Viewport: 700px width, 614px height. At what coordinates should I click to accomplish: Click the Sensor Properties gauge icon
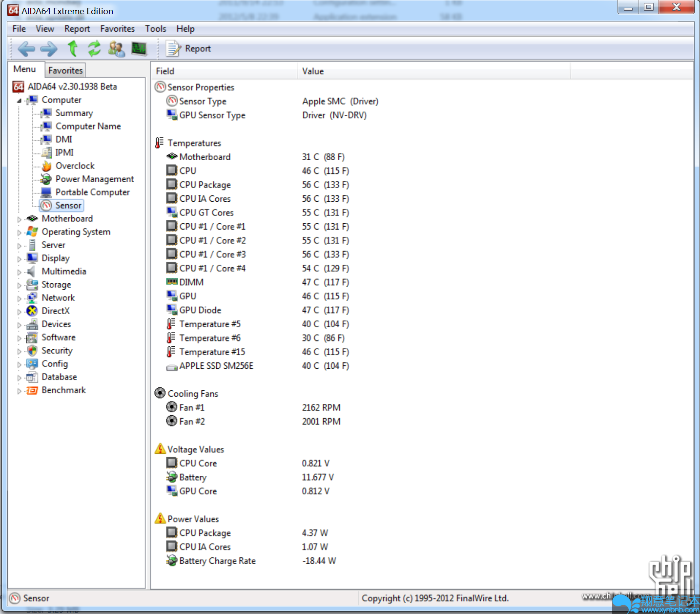pyautogui.click(x=160, y=87)
